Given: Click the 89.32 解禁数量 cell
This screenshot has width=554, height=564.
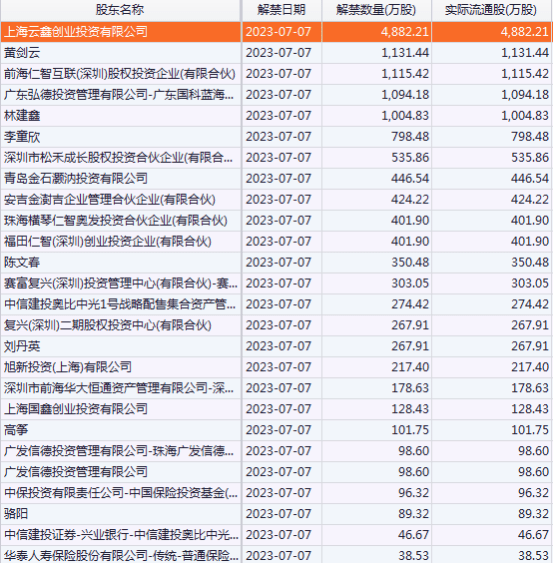Looking at the screenshot, I should point(376,514).
